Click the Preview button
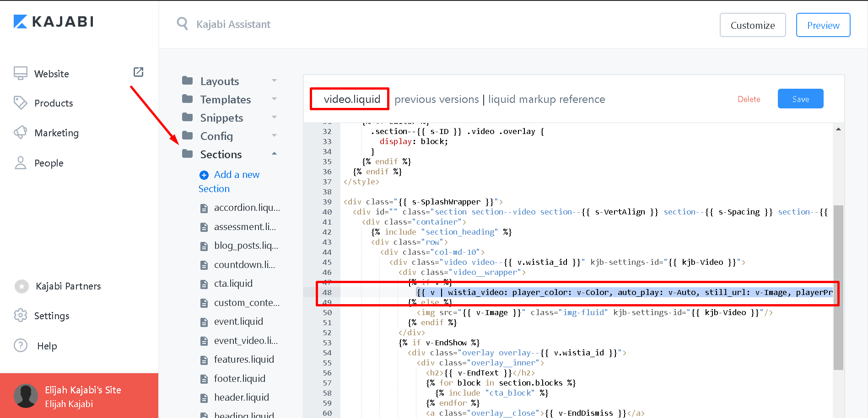This screenshot has width=868, height=418. click(823, 25)
